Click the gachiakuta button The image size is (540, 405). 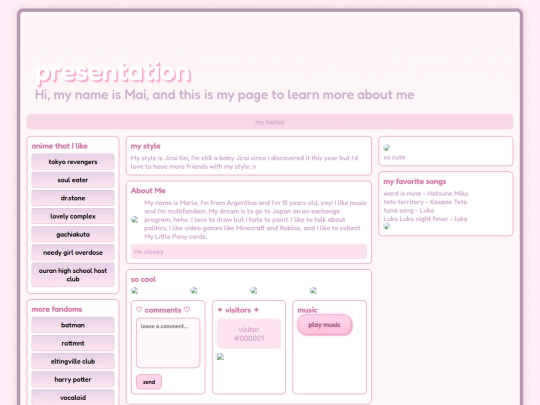73,235
